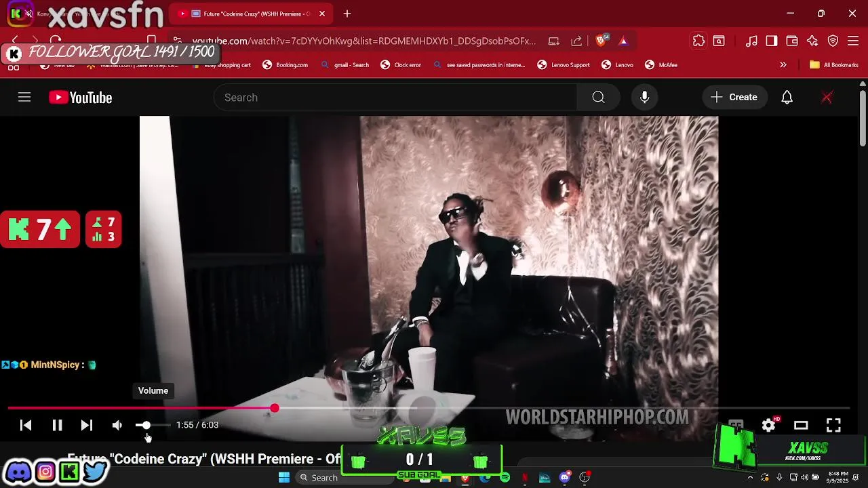The width and height of the screenshot is (868, 488).
Task: Select the Future "Codeine Crazy" tab
Action: [x=250, y=14]
